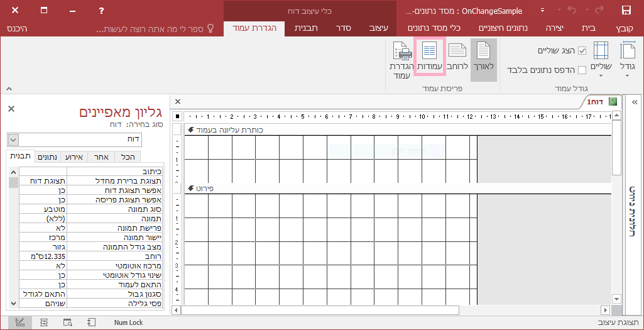Viewport: 644px width, 330px height.
Task: Click the report vertical scrollbar down arrow
Action: [x=616, y=299]
